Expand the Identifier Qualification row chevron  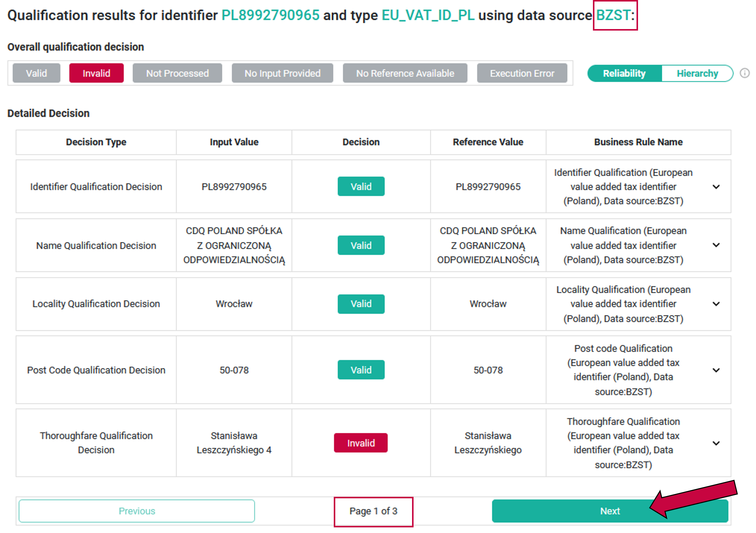pos(716,187)
